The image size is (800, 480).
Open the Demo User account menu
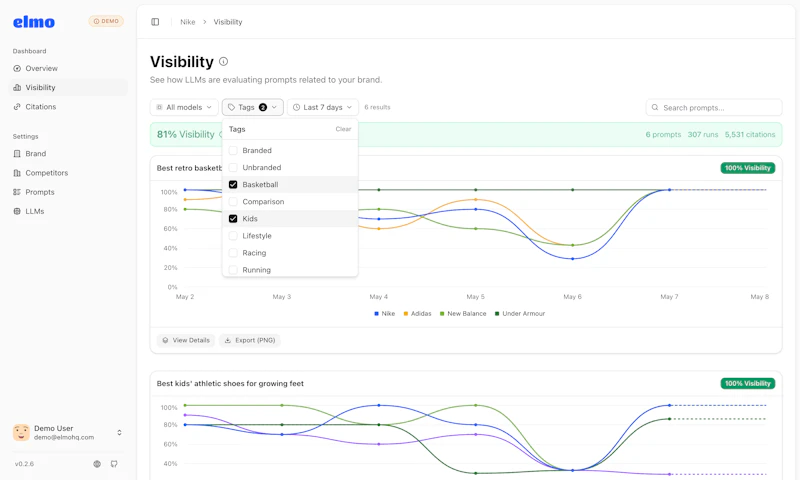[68, 433]
